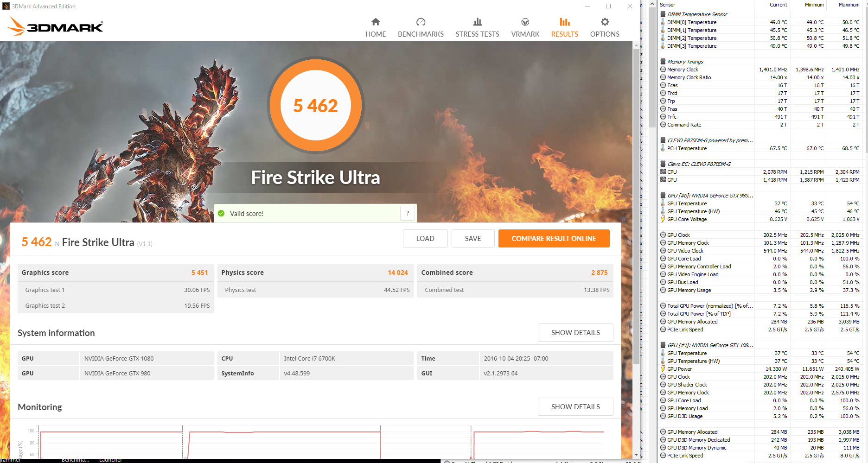
Task: Click the Minimum column header
Action: tap(814, 5)
